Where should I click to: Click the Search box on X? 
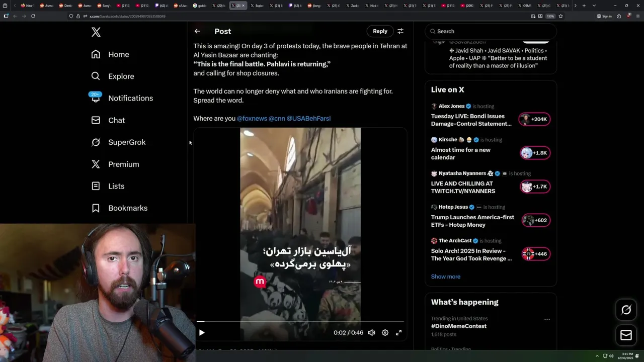pyautogui.click(x=491, y=31)
